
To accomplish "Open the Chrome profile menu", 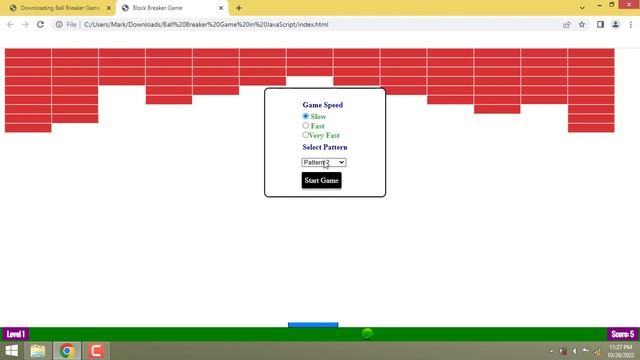I will click(616, 24).
